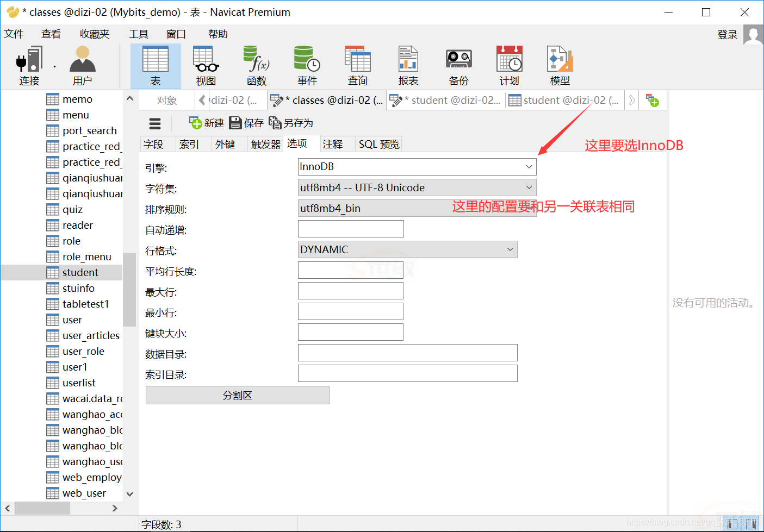
Task: Open the File (文件) menu
Action: [x=14, y=34]
